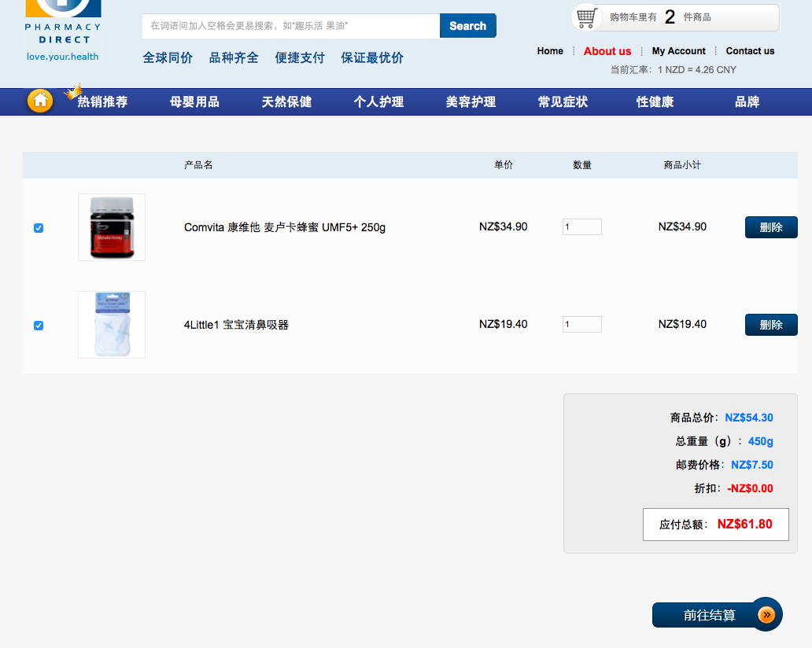
Task: Click the product name Comvita 康维他 麦卢卡蜂蜜 UMF5+ 250g
Action: (285, 227)
